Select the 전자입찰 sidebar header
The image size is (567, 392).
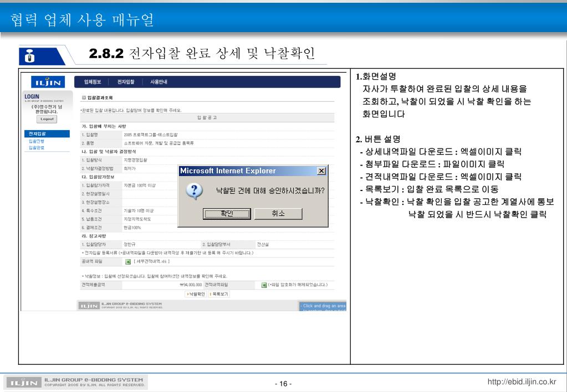pos(47,133)
